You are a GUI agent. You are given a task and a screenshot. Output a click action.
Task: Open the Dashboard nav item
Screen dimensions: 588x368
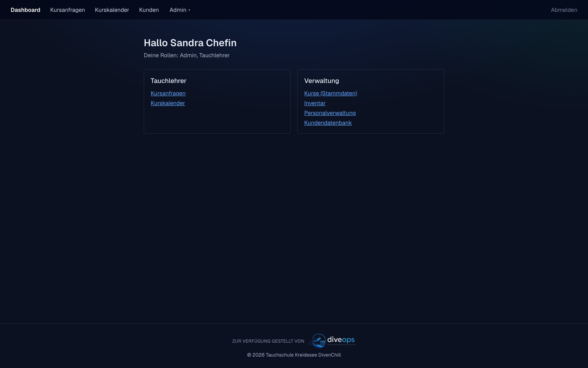25,10
